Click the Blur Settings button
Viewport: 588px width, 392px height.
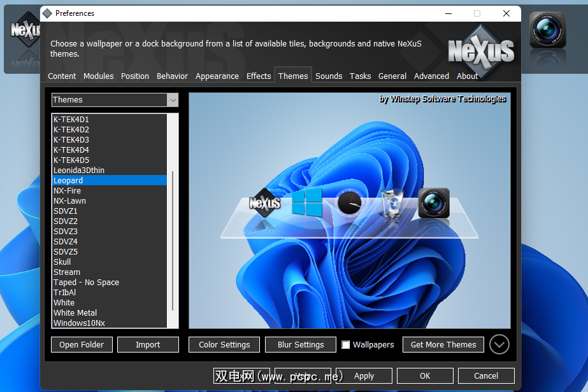301,345
